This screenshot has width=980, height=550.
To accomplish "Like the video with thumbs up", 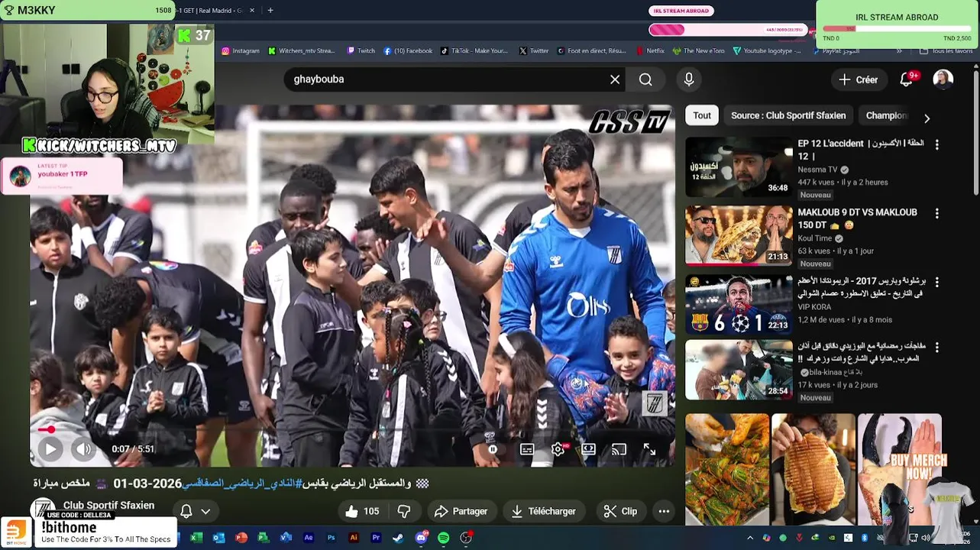I will (362, 511).
